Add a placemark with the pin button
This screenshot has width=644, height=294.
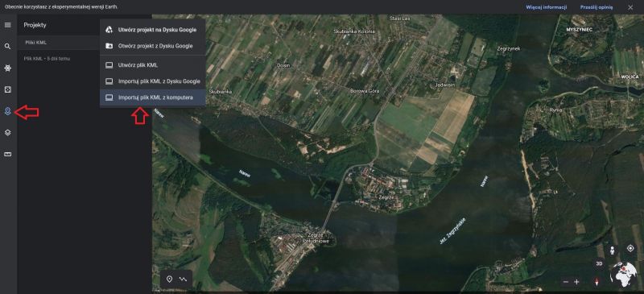[x=169, y=280]
